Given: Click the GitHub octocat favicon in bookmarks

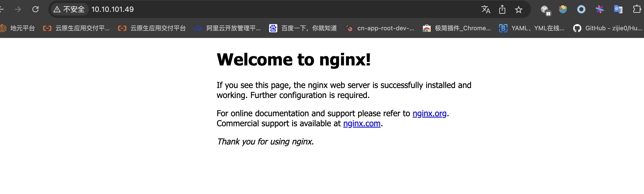Looking at the screenshot, I should click(x=577, y=28).
